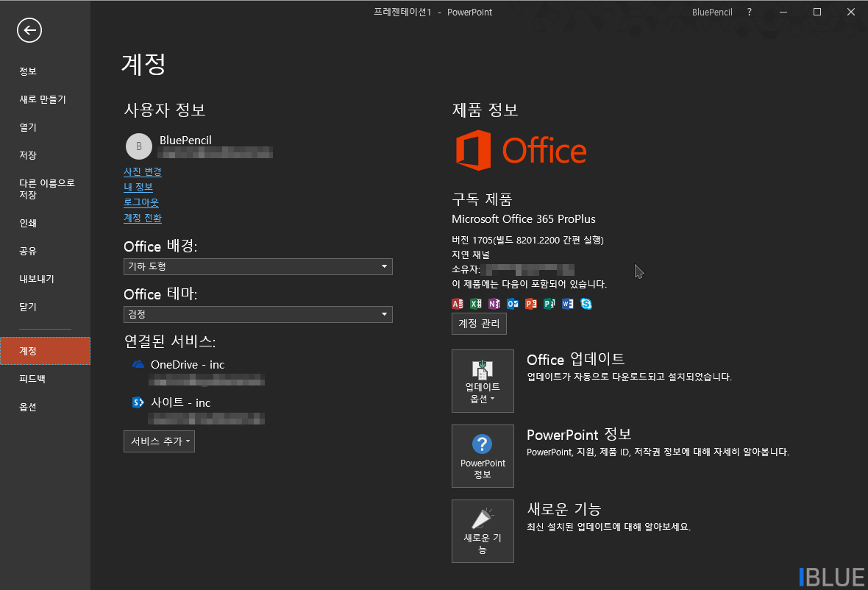Click the Microsoft Office 365 ProPlus text
Screen dimensions: 868x590
tap(524, 218)
